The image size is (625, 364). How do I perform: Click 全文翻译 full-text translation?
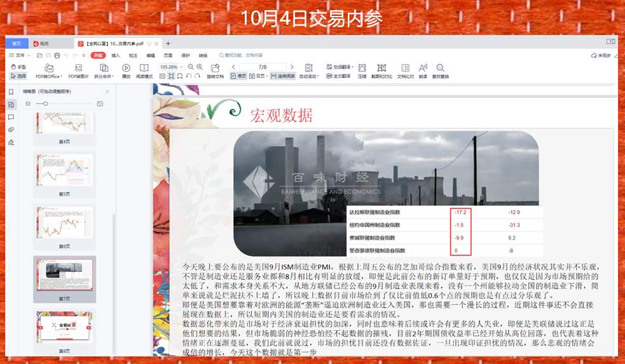coord(338,76)
